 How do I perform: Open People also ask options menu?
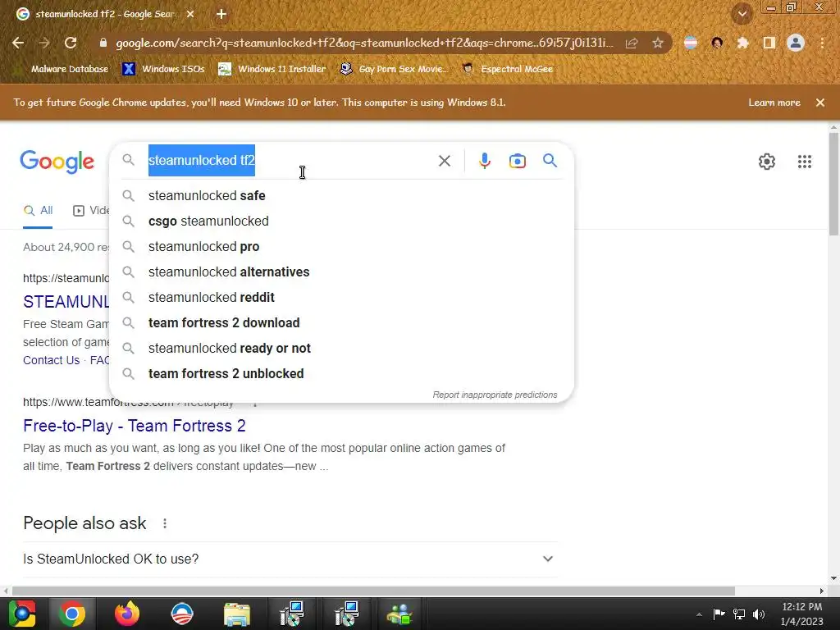point(164,523)
